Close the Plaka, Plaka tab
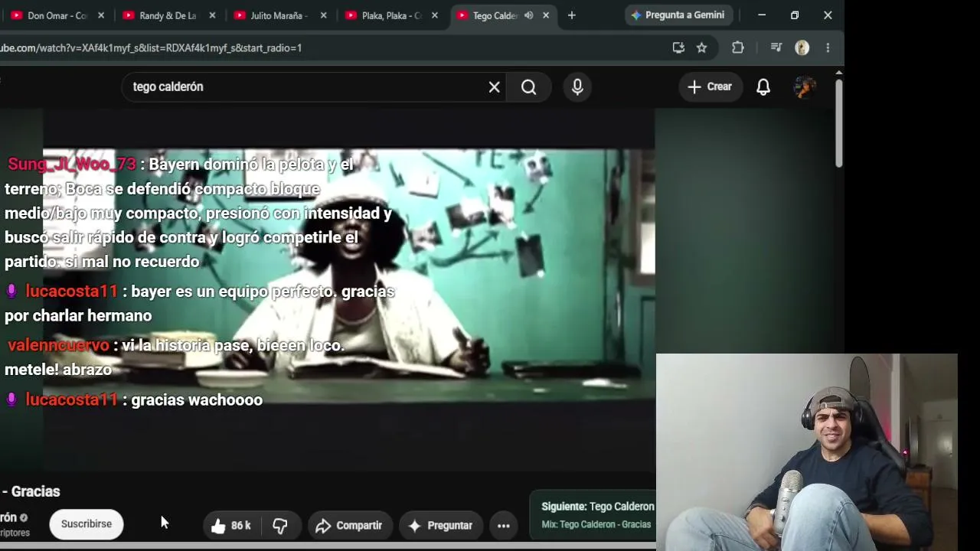The height and width of the screenshot is (551, 980). coord(435,15)
